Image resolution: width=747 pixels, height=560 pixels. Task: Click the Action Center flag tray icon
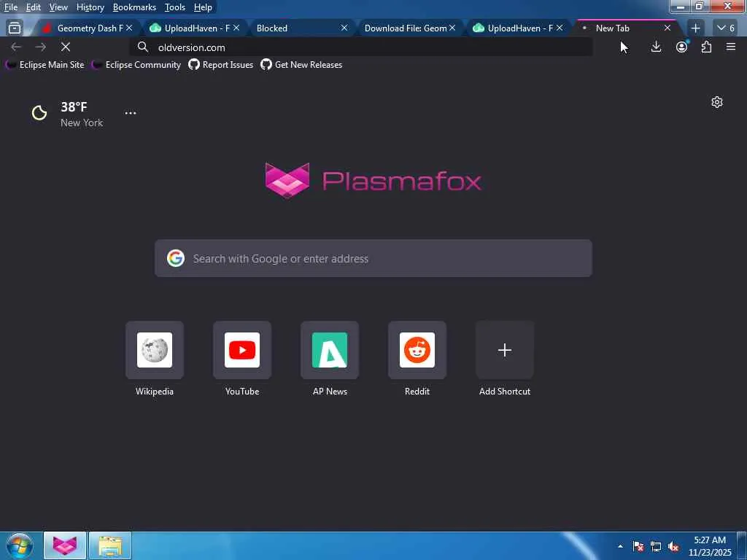(638, 547)
